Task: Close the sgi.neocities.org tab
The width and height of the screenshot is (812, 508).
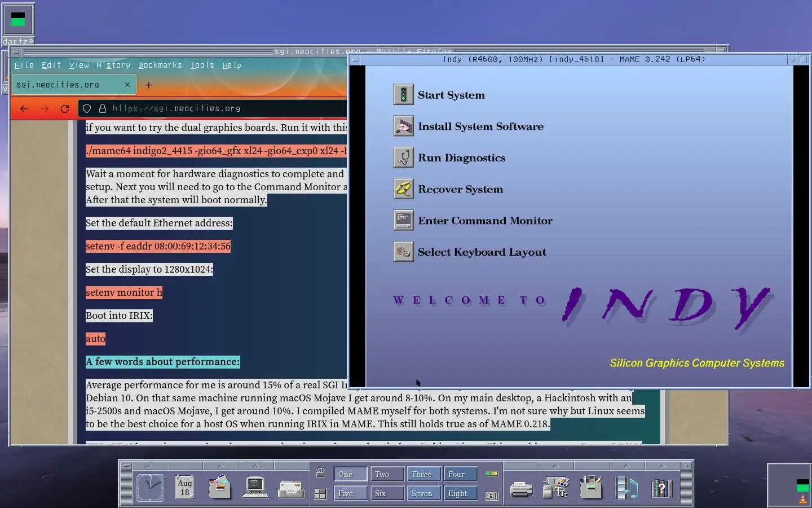Action: click(127, 85)
